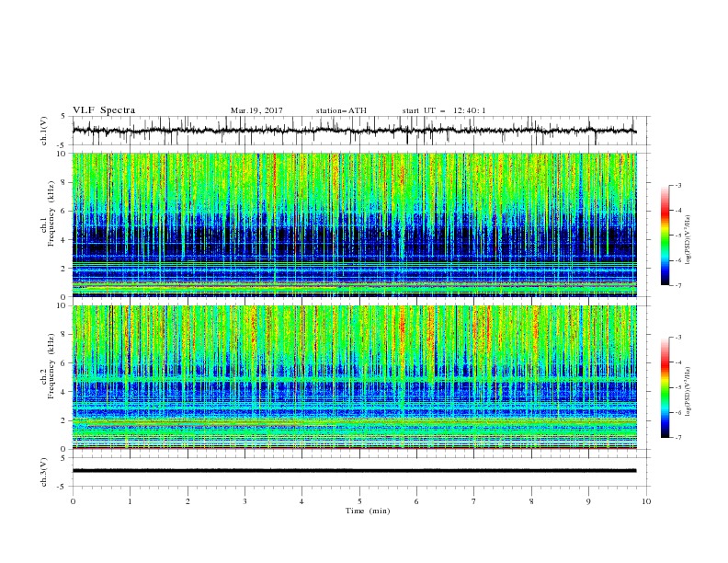Click the "-5" tick on ch.1 color bar
Viewport: 728px width, 563px height.
pos(678,236)
